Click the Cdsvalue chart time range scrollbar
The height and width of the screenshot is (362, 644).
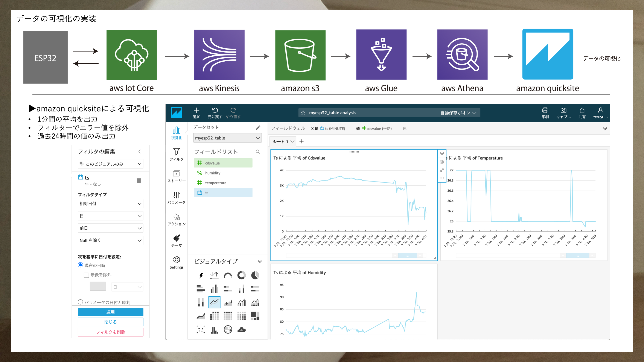(x=408, y=255)
